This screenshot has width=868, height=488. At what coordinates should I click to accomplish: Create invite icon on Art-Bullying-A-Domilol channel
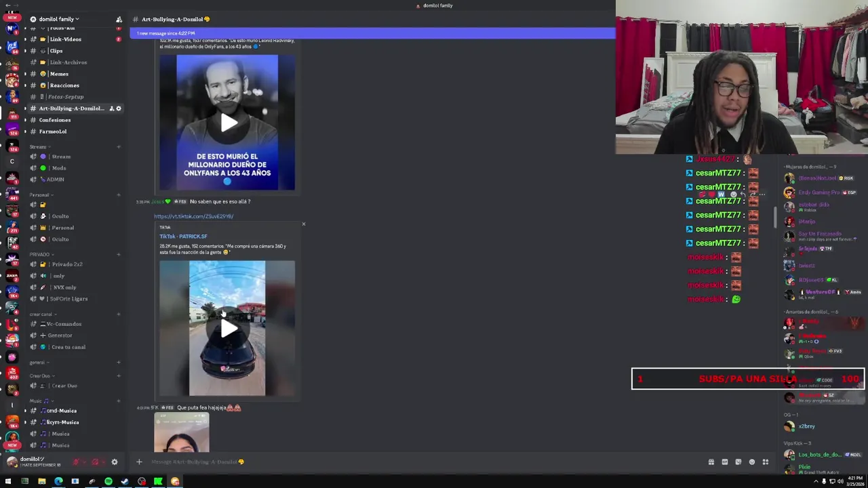tap(112, 108)
